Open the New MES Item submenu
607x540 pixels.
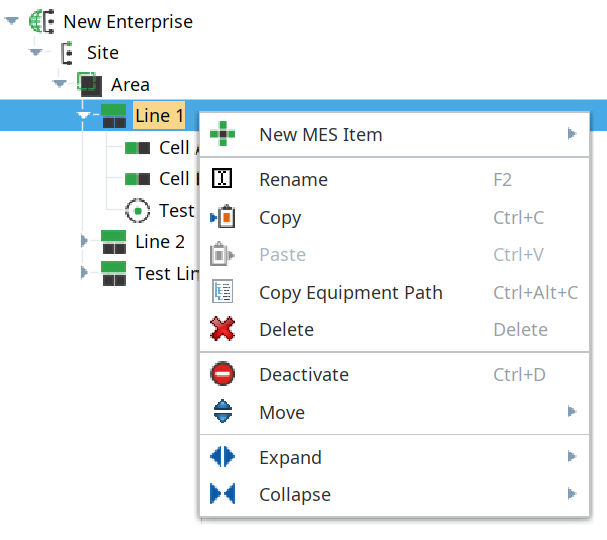point(320,134)
